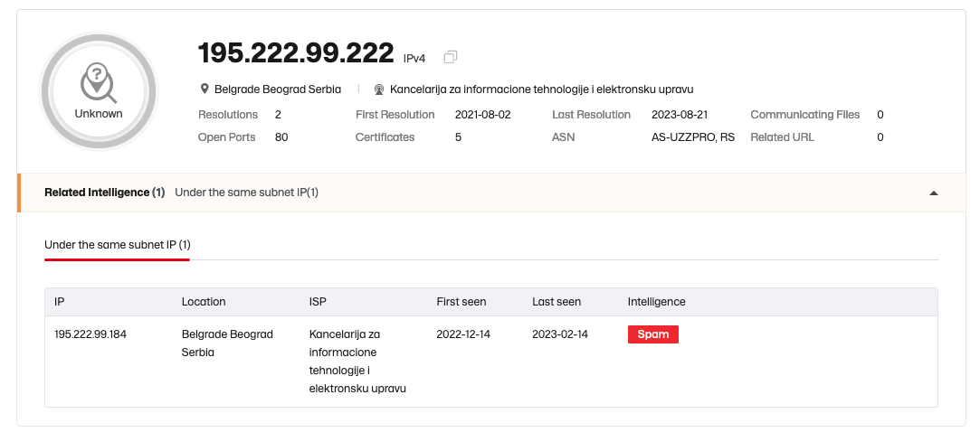Collapse the Related Intelligence section arrow
The width and height of the screenshot is (980, 442).
pos(934,193)
